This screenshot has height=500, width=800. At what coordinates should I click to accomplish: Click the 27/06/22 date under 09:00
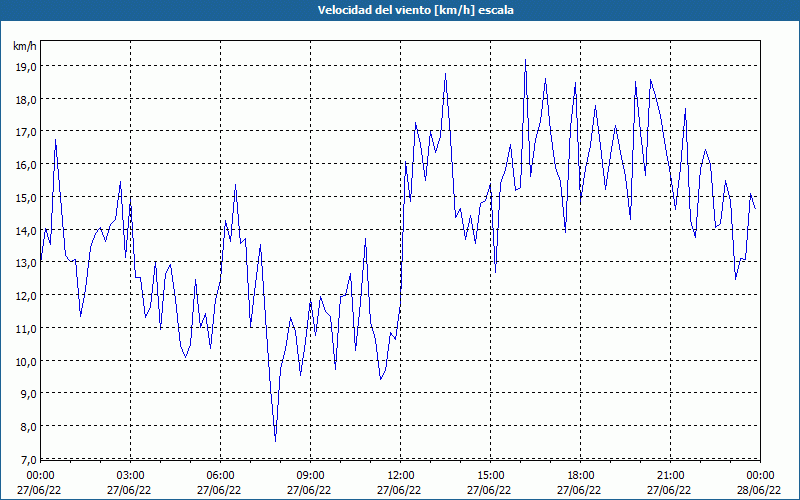[x=309, y=490]
